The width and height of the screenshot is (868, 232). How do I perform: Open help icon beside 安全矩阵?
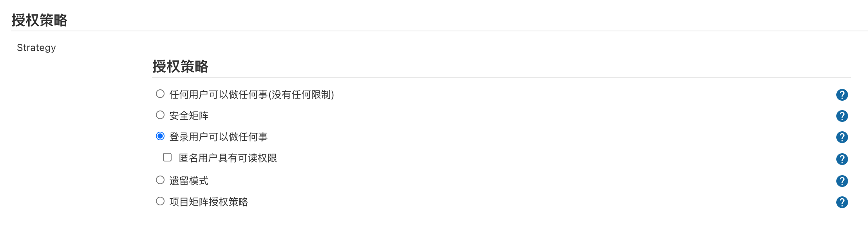[x=842, y=116]
